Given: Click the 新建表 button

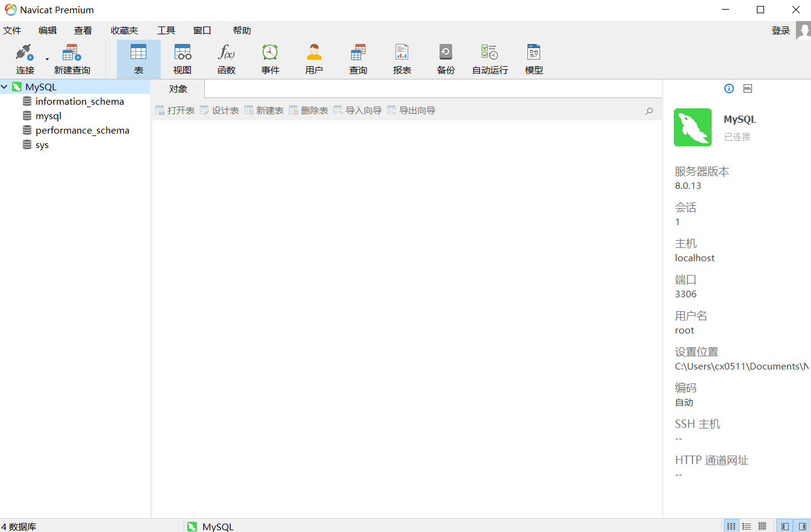Looking at the screenshot, I should coord(264,110).
